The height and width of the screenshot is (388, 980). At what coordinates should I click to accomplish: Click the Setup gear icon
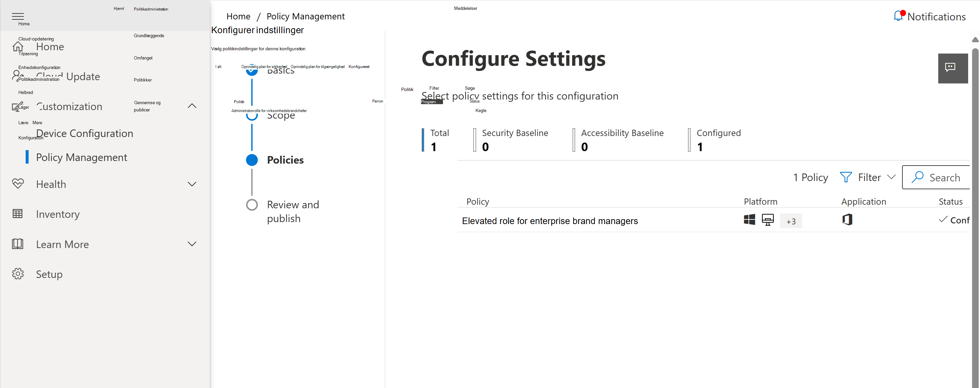(18, 274)
